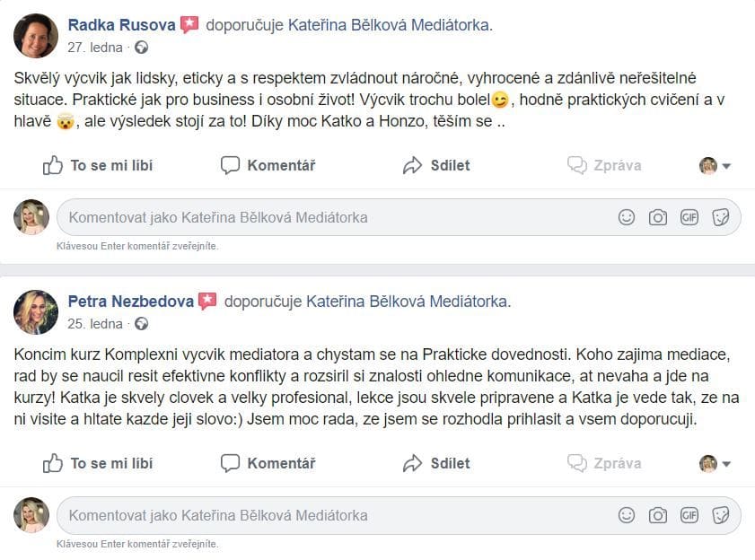Like Radka Rusova's post with To se mi líbí
This screenshot has width=755, height=560.
[98, 165]
